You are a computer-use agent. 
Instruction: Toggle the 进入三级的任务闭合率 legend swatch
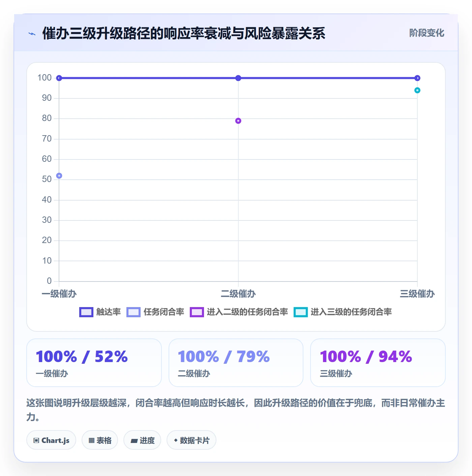coord(300,312)
